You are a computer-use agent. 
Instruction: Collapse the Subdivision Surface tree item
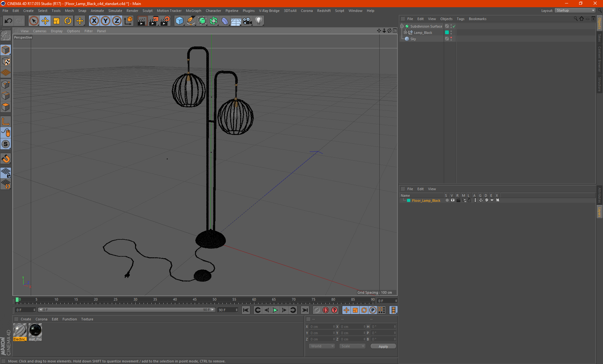402,26
